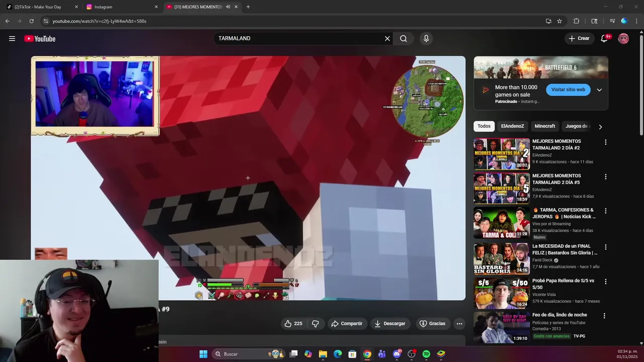Screen dimensions: 644x362
Task: Click the video player to pause
Action: coord(248,178)
